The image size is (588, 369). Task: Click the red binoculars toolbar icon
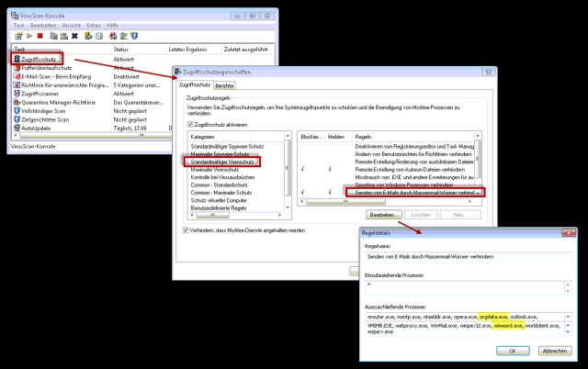[x=113, y=36]
